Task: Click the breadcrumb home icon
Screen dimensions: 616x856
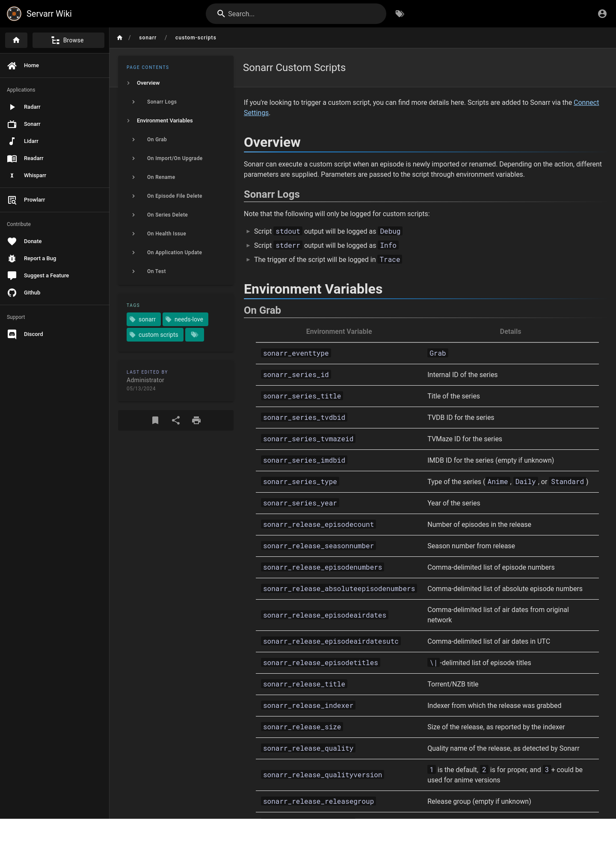Action: [120, 38]
